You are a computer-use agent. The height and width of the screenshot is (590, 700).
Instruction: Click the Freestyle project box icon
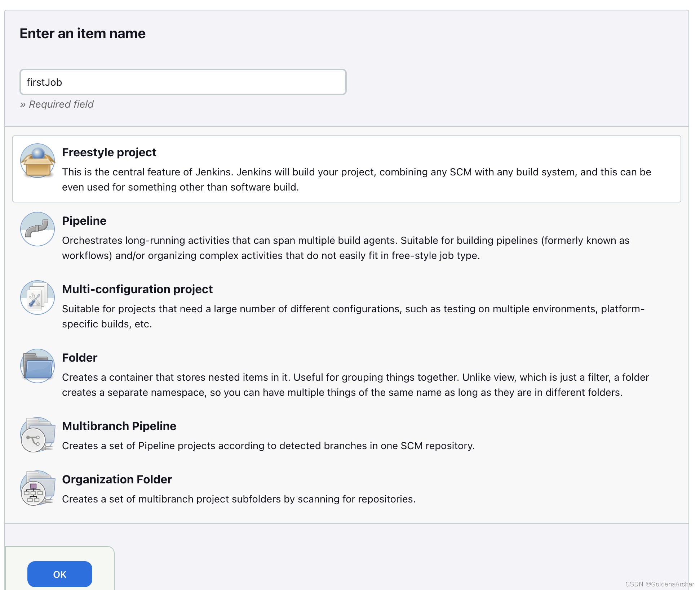pyautogui.click(x=37, y=161)
